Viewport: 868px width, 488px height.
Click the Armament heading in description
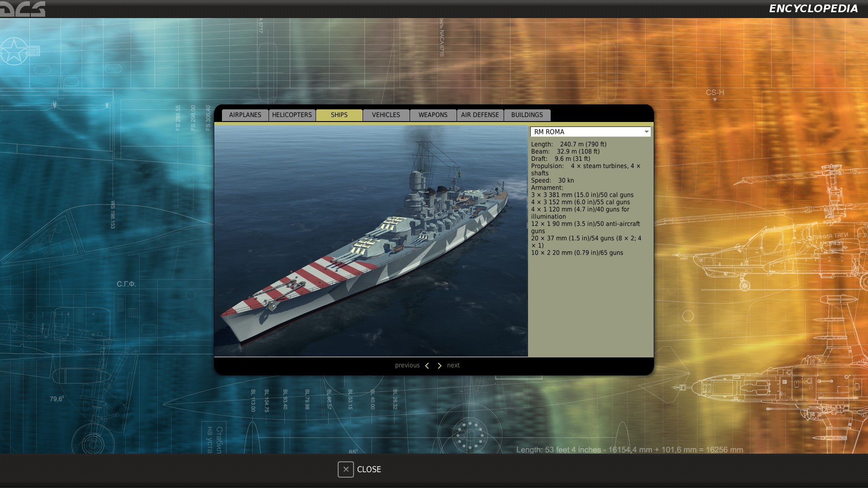(547, 188)
